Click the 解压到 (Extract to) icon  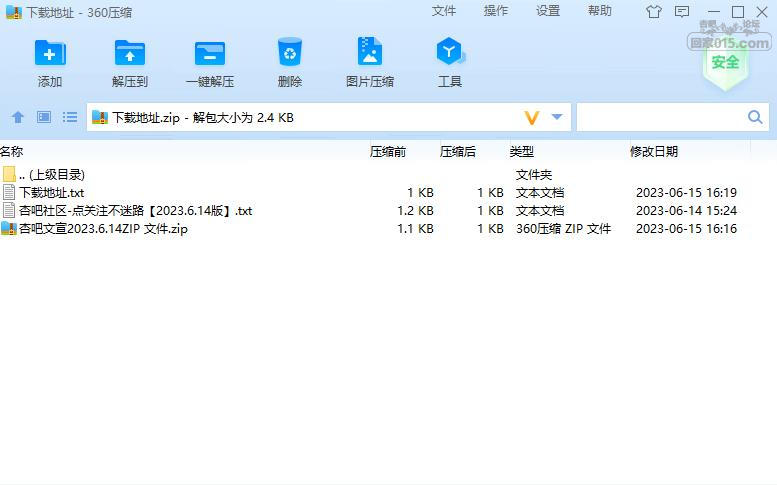[130, 52]
